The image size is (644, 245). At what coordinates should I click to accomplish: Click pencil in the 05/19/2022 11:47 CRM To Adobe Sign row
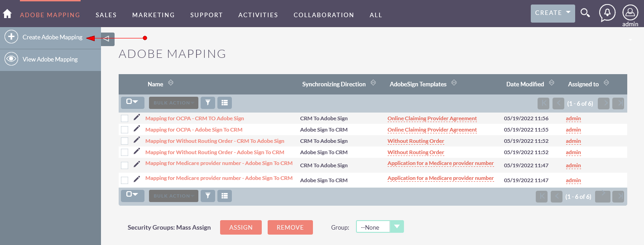(x=137, y=164)
